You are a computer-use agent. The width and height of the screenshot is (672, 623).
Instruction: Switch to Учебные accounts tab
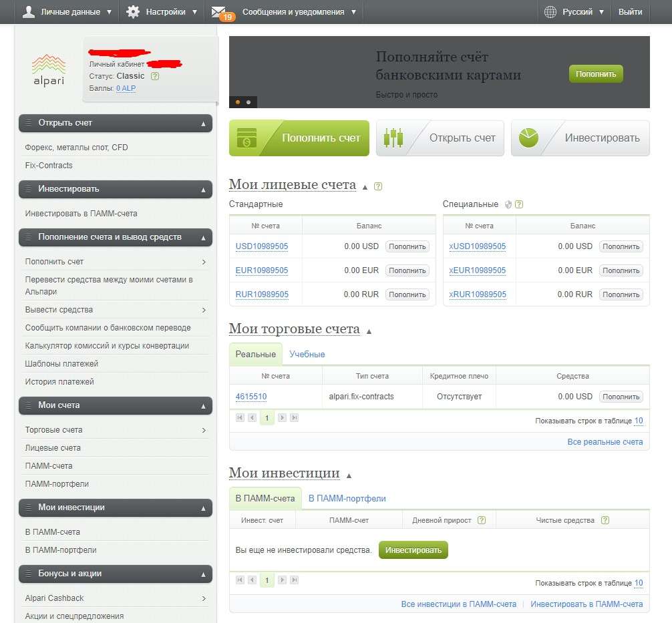pos(307,355)
